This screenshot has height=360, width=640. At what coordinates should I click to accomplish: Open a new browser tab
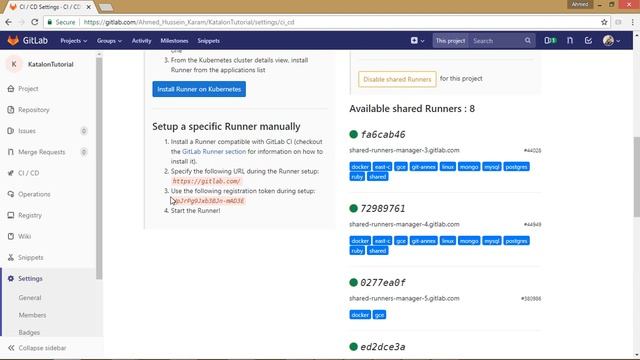pyautogui.click(x=106, y=7)
